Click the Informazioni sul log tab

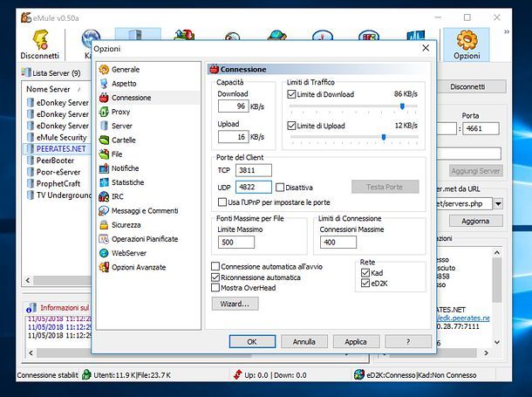coord(58,308)
